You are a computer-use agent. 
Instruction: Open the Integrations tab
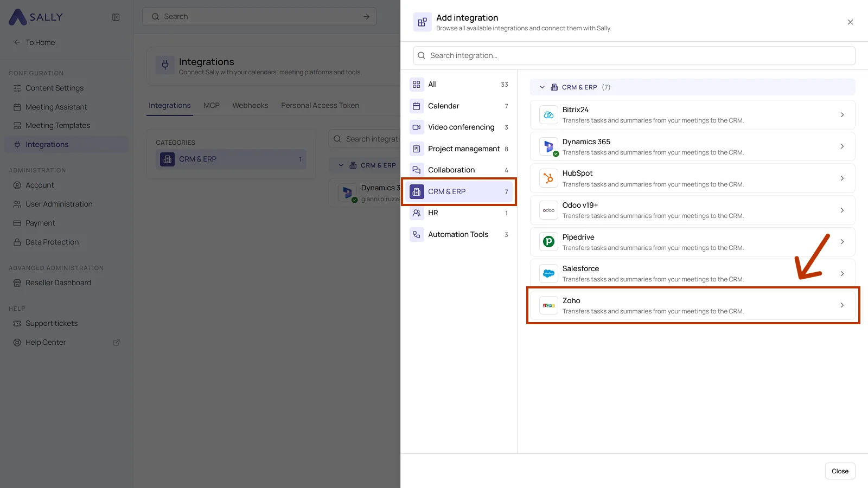[170, 105]
